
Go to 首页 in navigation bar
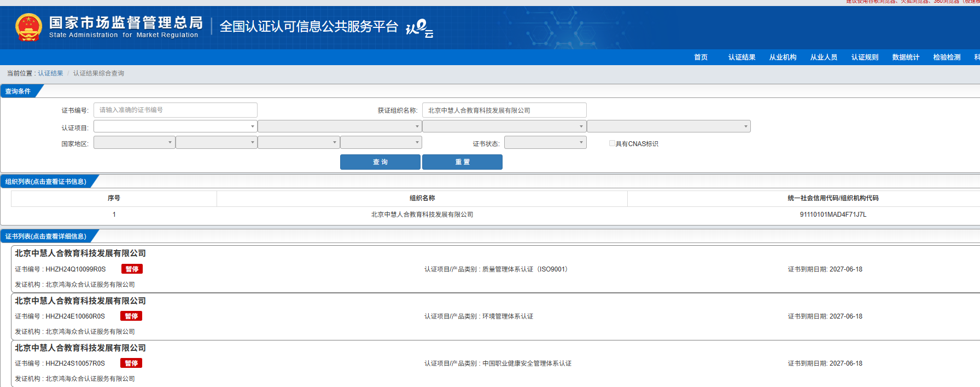[x=701, y=57]
